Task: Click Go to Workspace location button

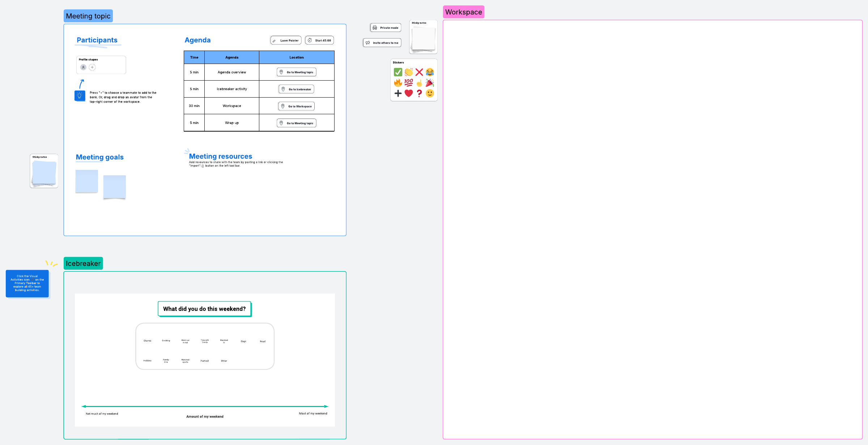Action: [x=296, y=106]
